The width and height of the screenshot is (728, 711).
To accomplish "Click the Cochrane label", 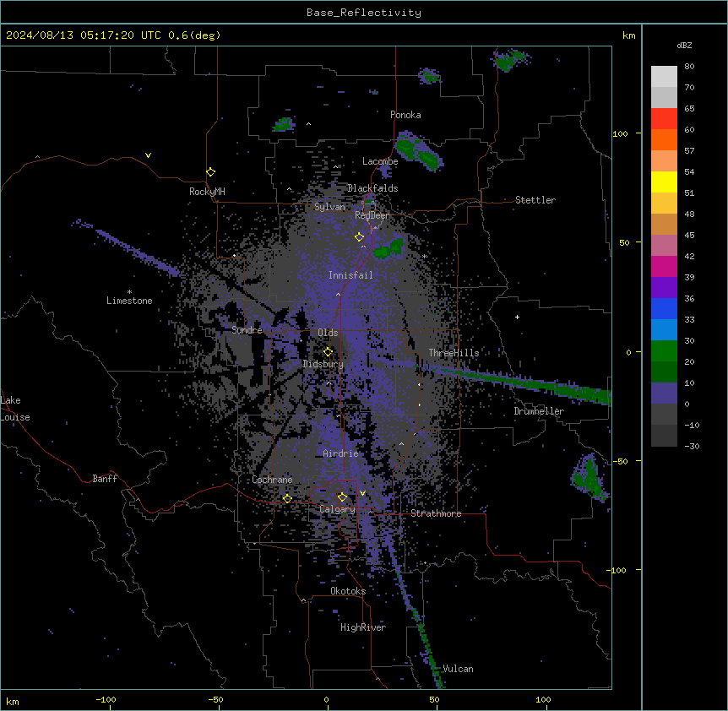I will (x=272, y=480).
